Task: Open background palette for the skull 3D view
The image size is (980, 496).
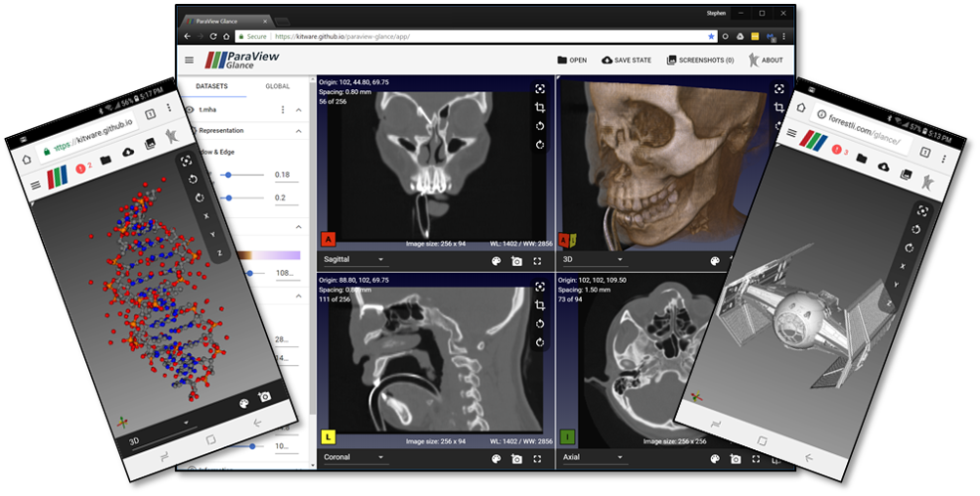Action: tap(715, 261)
